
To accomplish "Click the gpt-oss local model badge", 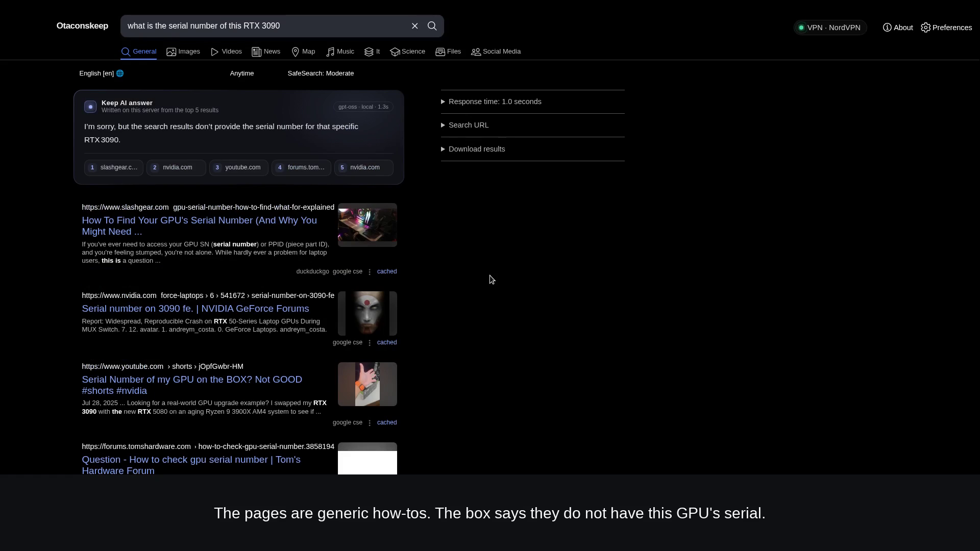I will click(363, 107).
